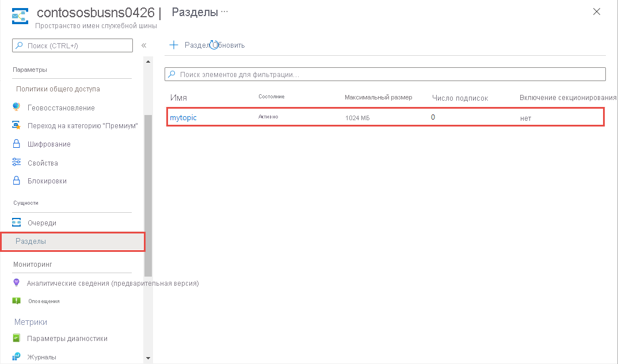Sort by Число подписок column header
The width and height of the screenshot is (618, 364).
point(460,98)
